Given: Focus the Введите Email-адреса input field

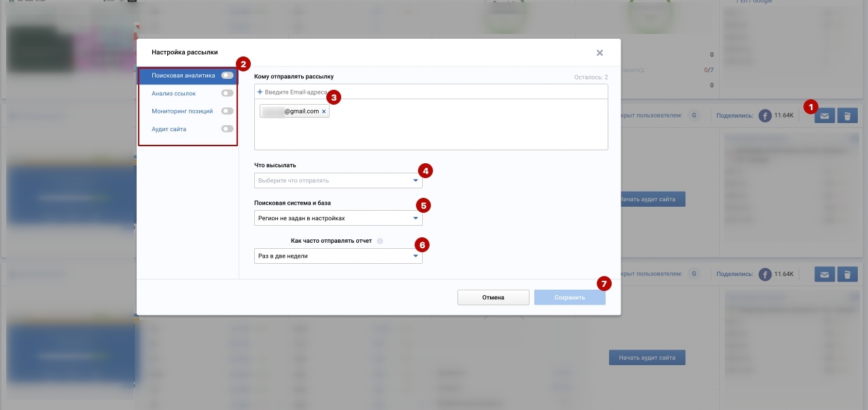Looking at the screenshot, I should (x=408, y=92).
